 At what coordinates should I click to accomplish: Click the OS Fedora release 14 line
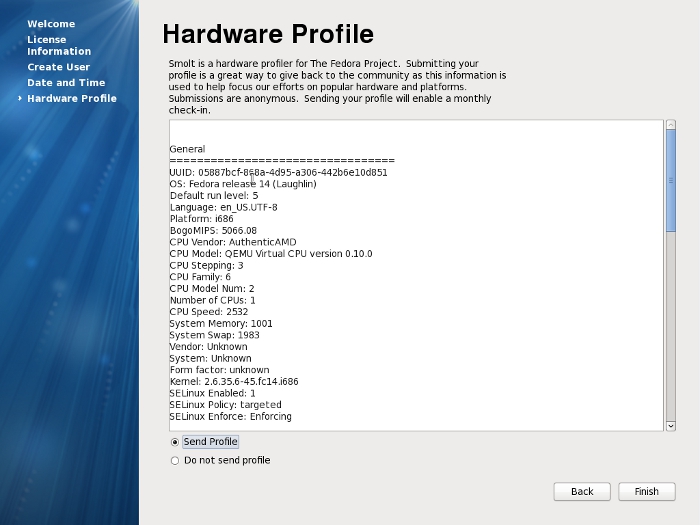click(x=242, y=184)
